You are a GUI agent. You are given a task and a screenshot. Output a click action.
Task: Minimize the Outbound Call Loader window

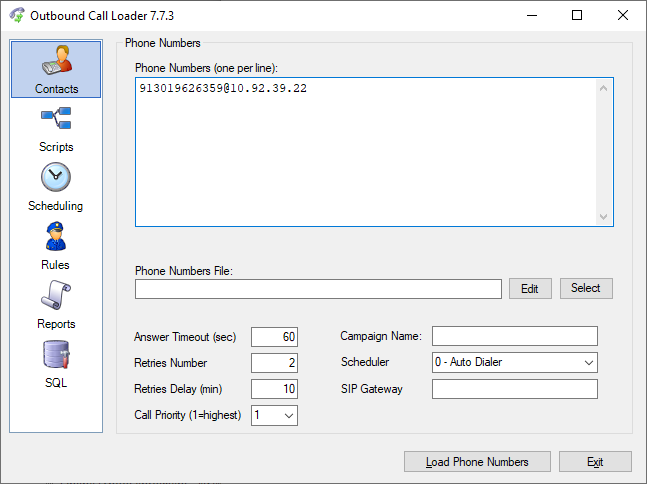click(x=532, y=15)
